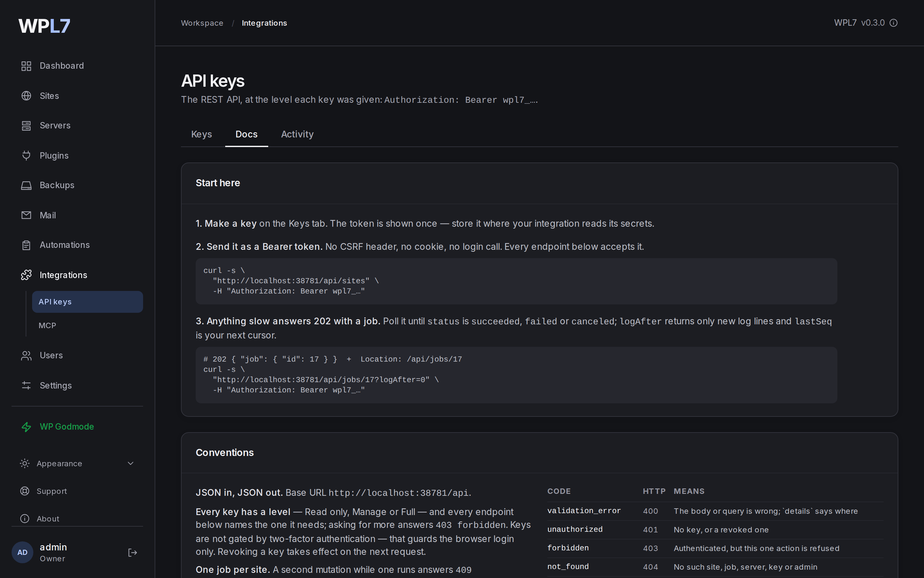
Task: Click the Plugins plug icon
Action: coord(26,156)
